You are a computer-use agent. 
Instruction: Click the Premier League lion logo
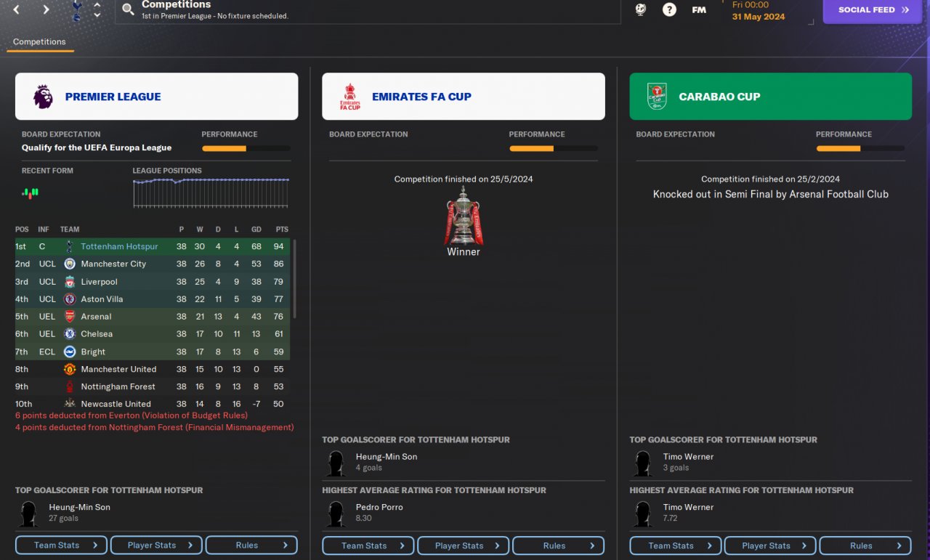[x=43, y=97]
